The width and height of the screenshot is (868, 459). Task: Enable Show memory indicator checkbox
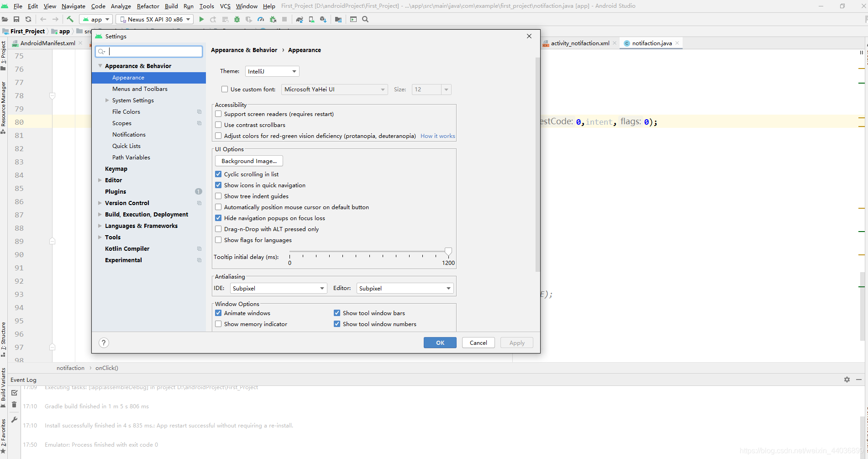[x=218, y=324]
